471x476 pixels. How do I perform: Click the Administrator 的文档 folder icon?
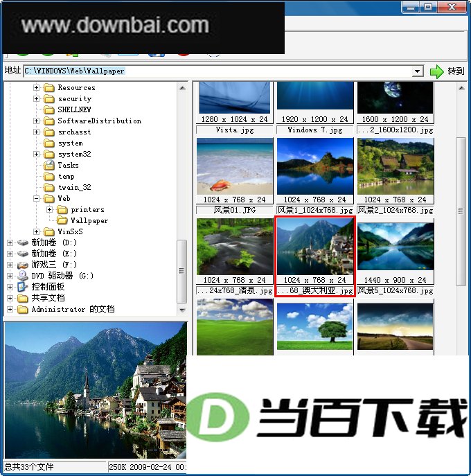pos(22,309)
